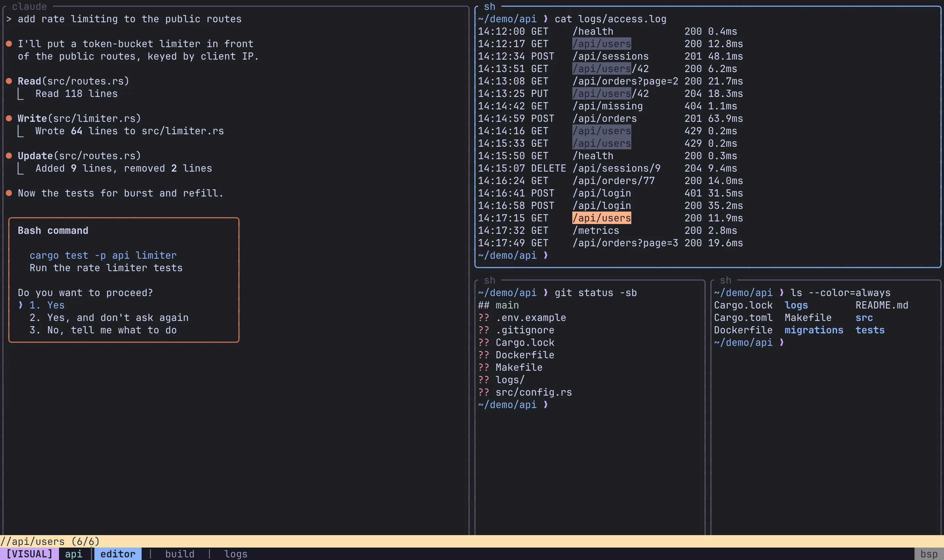944x560 pixels.
Task: Open the logs tab in status bar
Action: coord(236,554)
